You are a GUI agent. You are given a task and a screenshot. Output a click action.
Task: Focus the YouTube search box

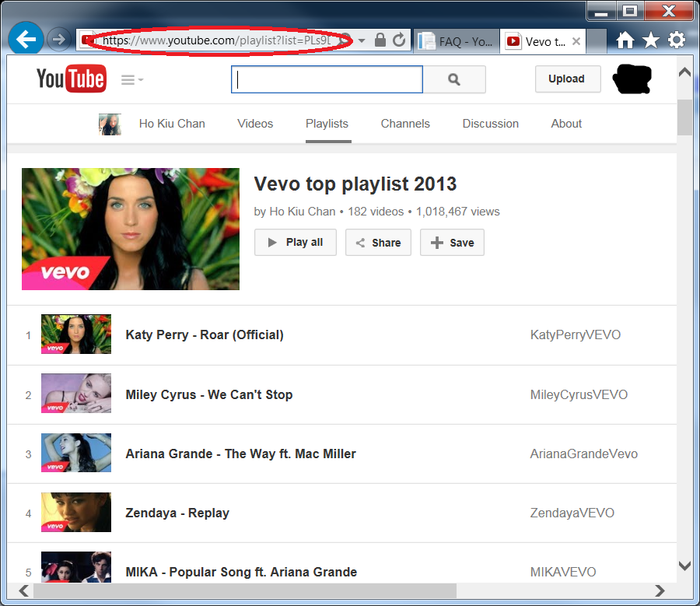pyautogui.click(x=327, y=79)
